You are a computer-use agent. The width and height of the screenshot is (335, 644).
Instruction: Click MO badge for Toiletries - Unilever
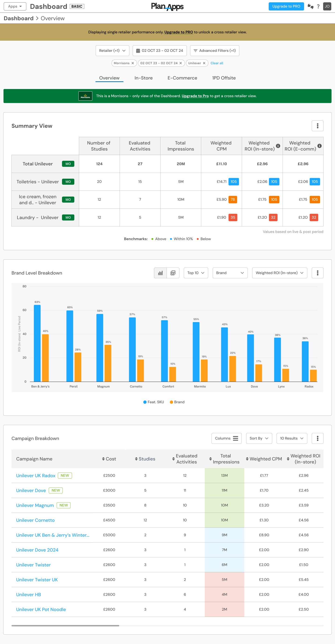coord(68,182)
